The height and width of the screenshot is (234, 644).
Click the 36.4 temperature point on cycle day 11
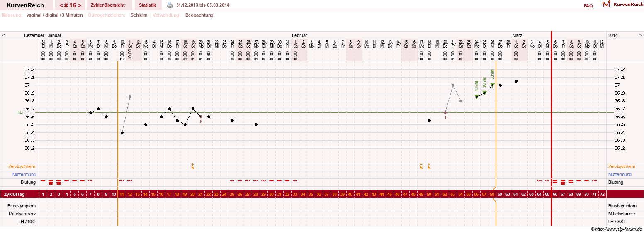coord(122,132)
